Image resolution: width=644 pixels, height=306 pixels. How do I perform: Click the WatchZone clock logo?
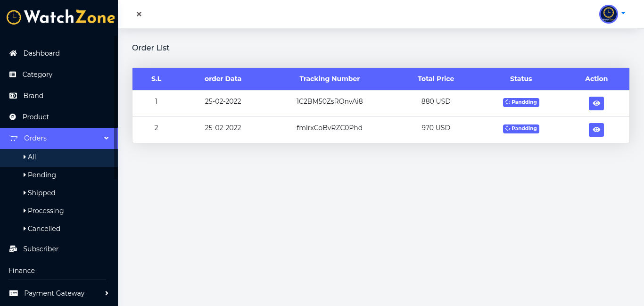click(14, 17)
